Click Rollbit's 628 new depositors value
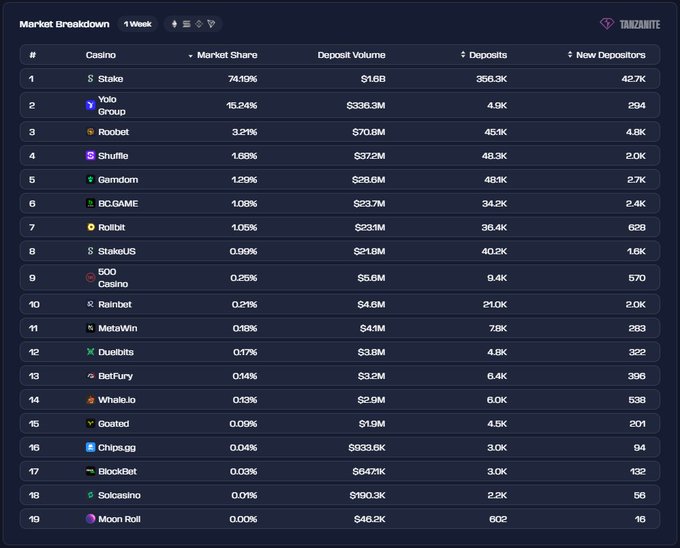Screen dimensions: 680x548 [637, 227]
